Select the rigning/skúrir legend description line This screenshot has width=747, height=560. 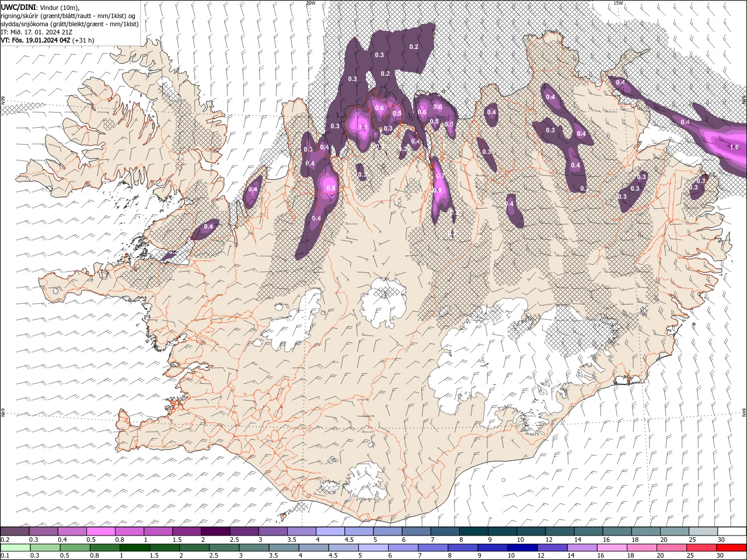67,16
